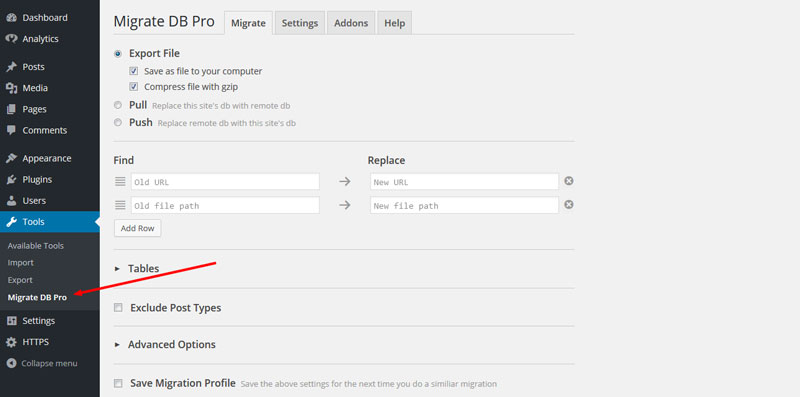Click the Collapse menu arrow icon
Viewport: 800px width, 397px height.
point(11,363)
